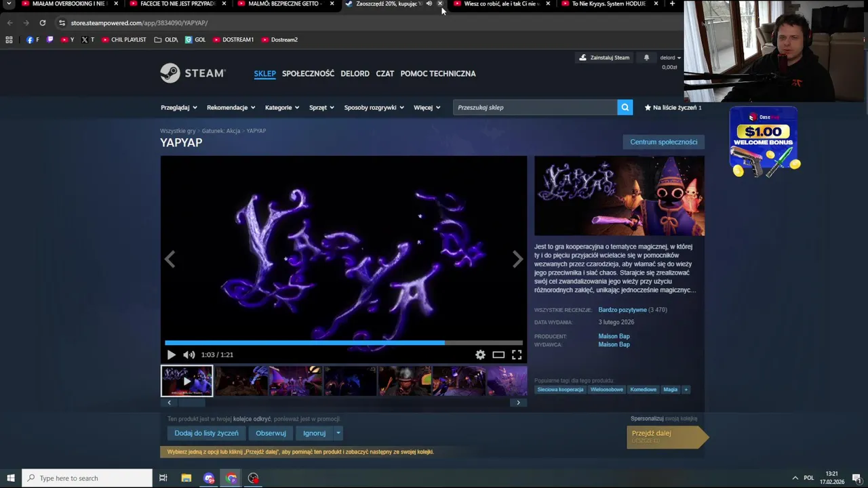Click Dodaj do listy życzeń
The width and height of the screenshot is (868, 488).
[206, 433]
